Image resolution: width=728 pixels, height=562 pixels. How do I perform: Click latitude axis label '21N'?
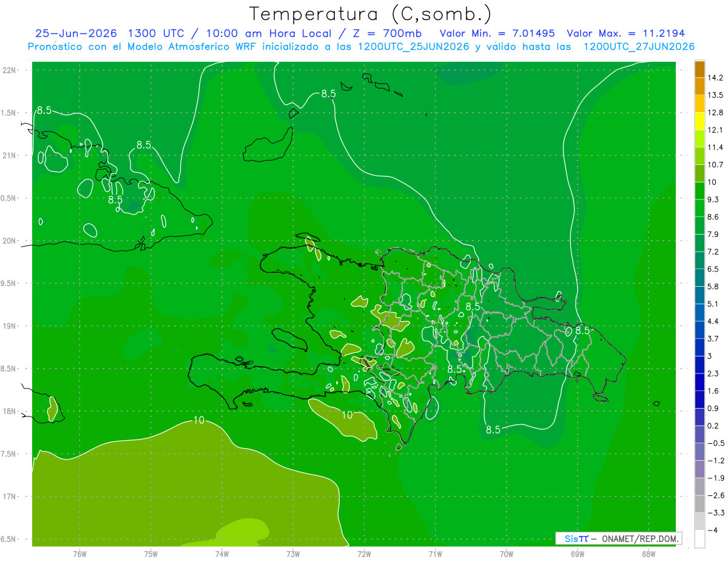(10, 155)
